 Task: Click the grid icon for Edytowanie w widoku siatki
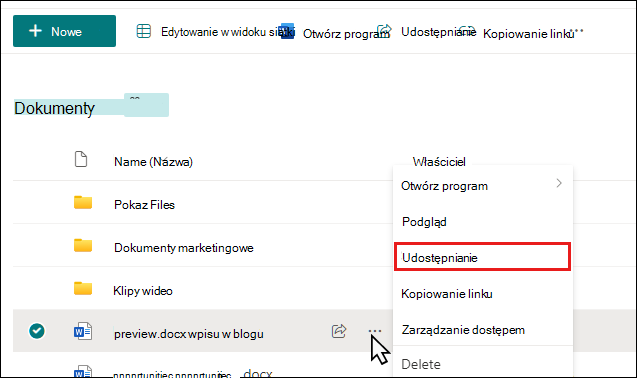(143, 31)
